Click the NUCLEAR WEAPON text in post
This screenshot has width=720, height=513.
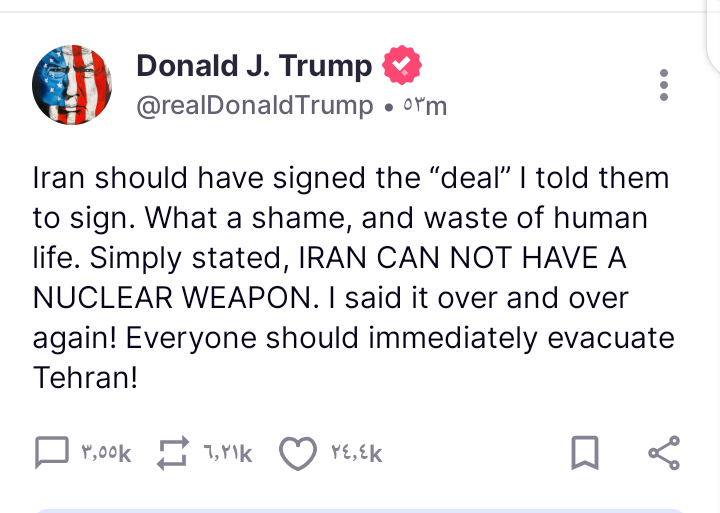pyautogui.click(x=176, y=298)
